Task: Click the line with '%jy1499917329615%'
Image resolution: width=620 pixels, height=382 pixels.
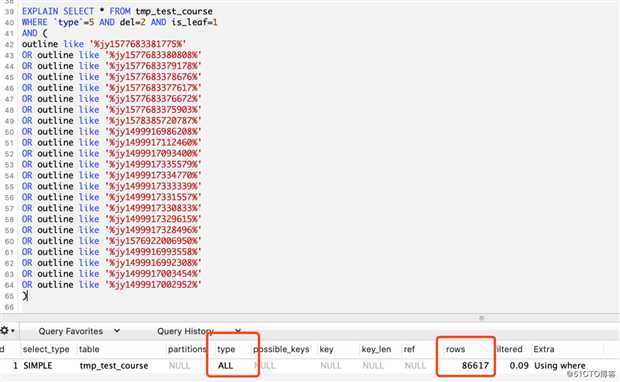Action: [112, 219]
